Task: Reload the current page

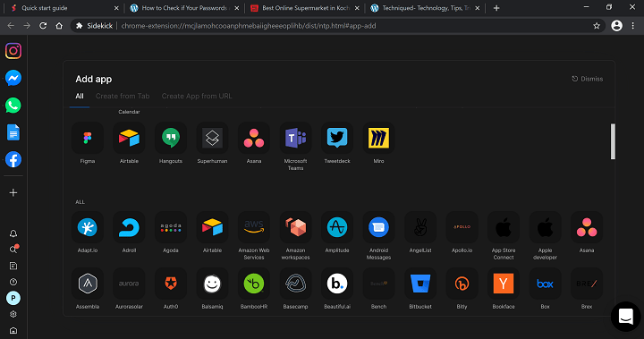Action: coord(43,26)
